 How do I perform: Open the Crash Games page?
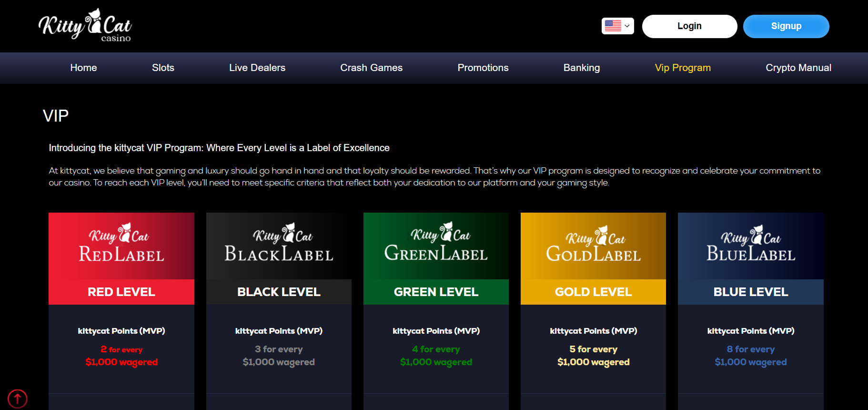coord(371,68)
